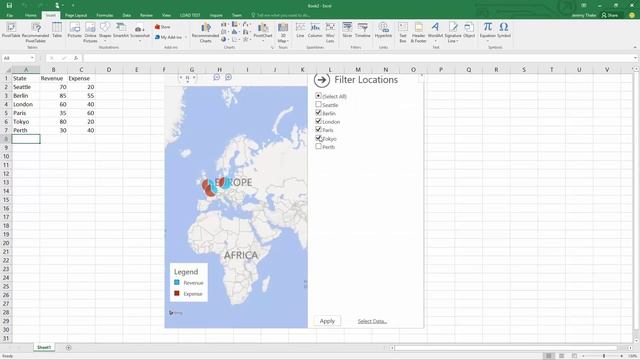Open the Name Box dropdown
Image resolution: width=640 pixels, height=360 pixels.
click(32, 58)
